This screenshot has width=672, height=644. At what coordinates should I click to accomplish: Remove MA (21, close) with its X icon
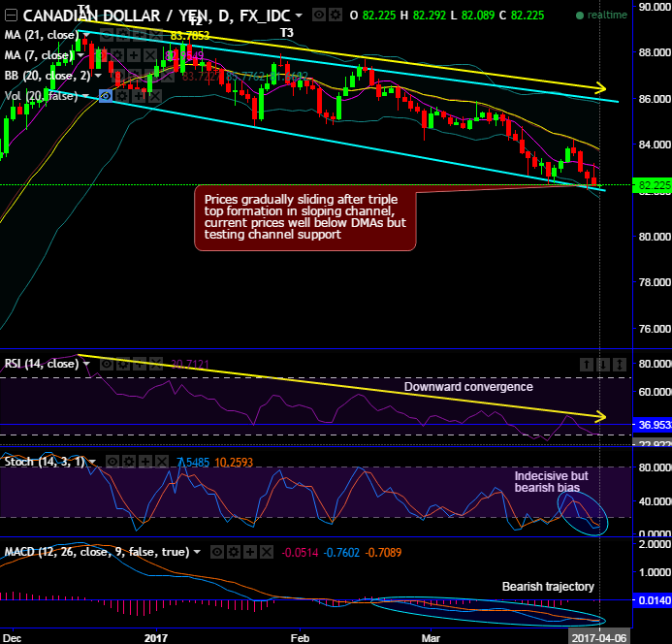tap(155, 35)
